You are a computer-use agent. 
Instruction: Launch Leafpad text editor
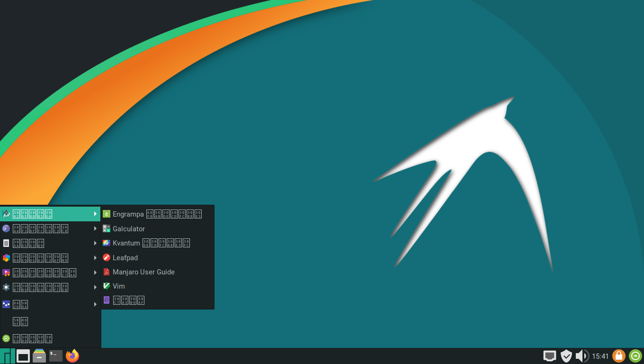click(158, 257)
